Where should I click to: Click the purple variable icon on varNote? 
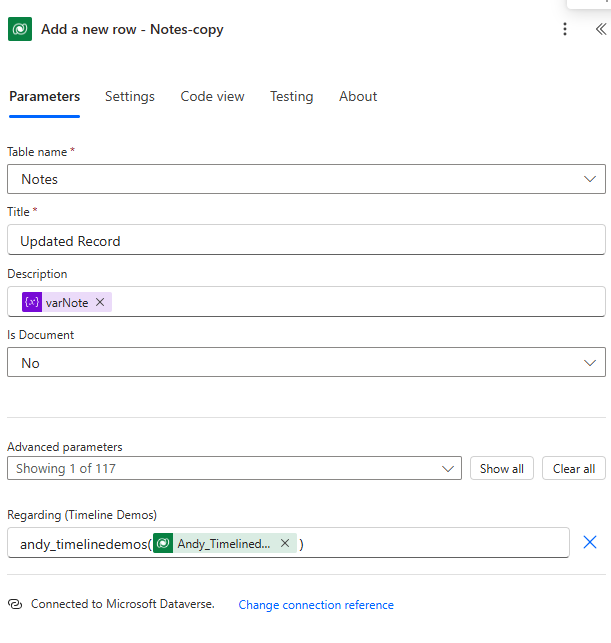[32, 302]
